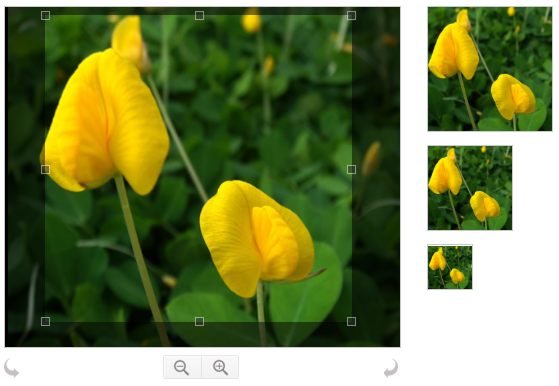
Task: Select the largest preview thumbnail
Action: 490,69
